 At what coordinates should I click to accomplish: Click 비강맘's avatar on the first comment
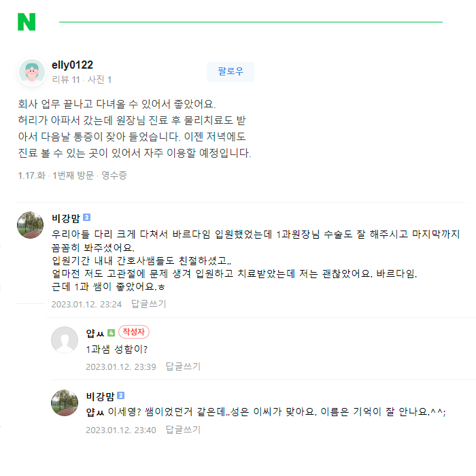31,225
